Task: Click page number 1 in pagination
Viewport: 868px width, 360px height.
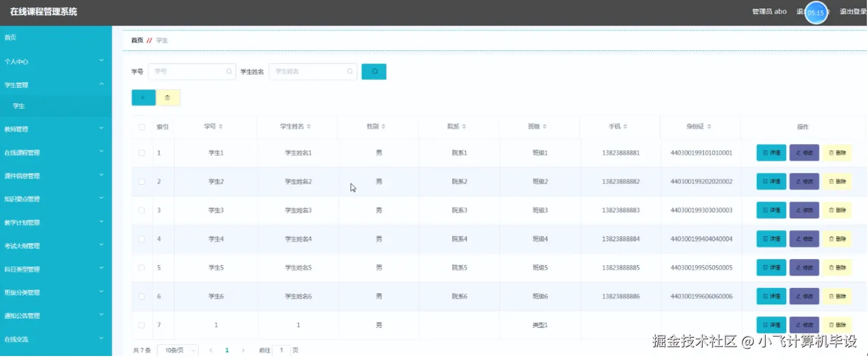Action: [x=227, y=350]
